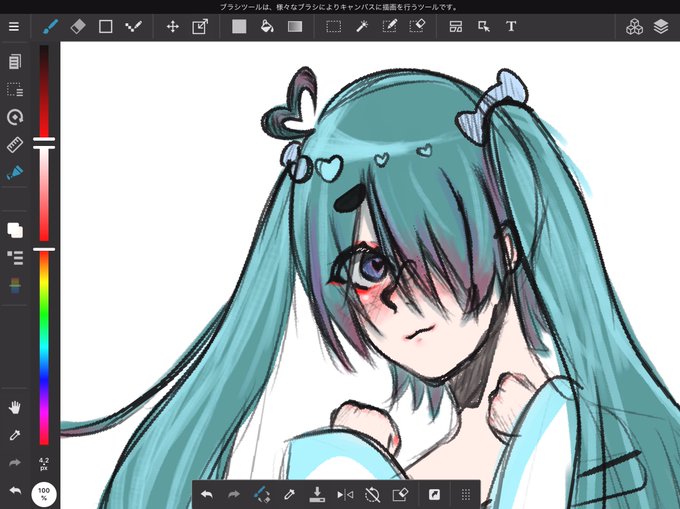Toggle brush/eraser switch in bottom bar
This screenshot has width=680, height=509.
click(262, 494)
